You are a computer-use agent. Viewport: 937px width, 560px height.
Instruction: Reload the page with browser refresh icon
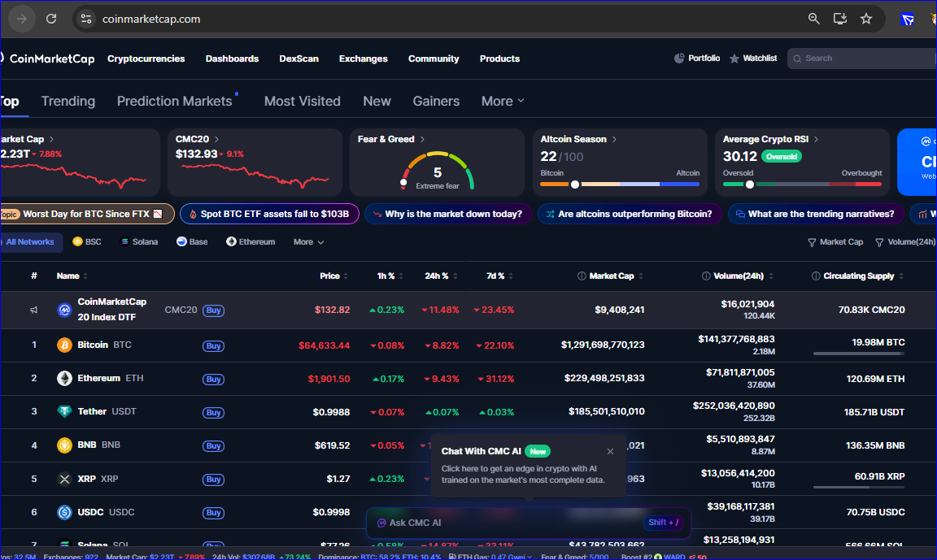pyautogui.click(x=51, y=19)
